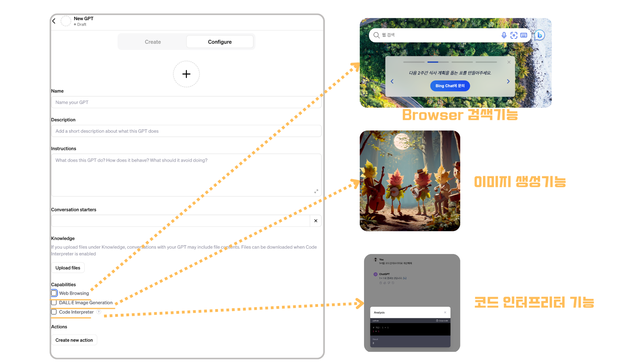The image size is (644, 364).
Task: Click the Conversation starters input field
Action: click(x=181, y=221)
